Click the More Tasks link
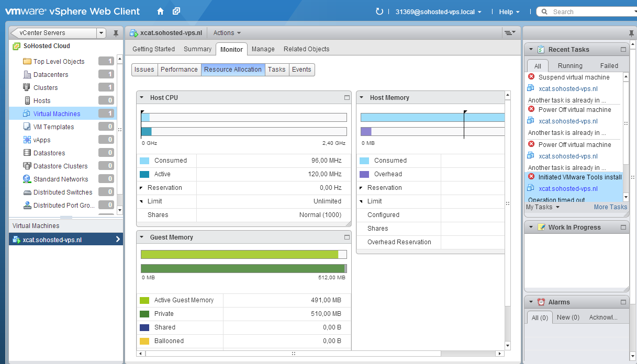Viewport: 637px width, 364px height. point(610,207)
